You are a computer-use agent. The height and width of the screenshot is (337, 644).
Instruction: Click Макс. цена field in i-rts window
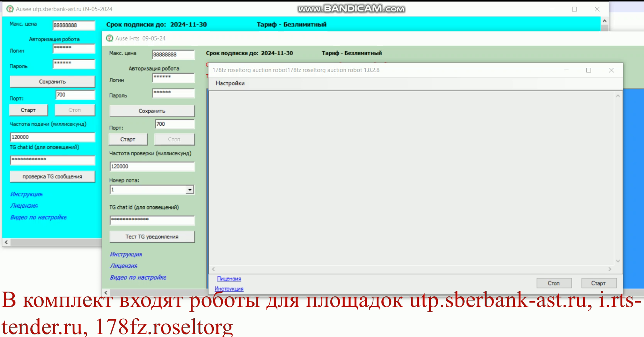(173, 55)
